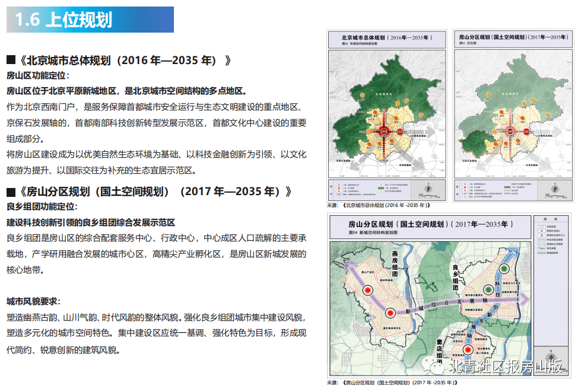Image resolution: width=581 pixels, height=392 pixels.
Task: Select the bulleted heading 《北京城市总体规划（2016 年—2035 年）》
Action: point(125,60)
